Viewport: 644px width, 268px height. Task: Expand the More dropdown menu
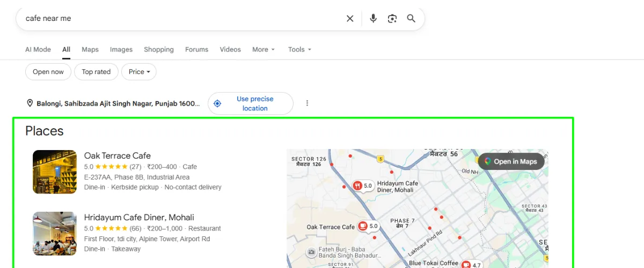(264, 49)
